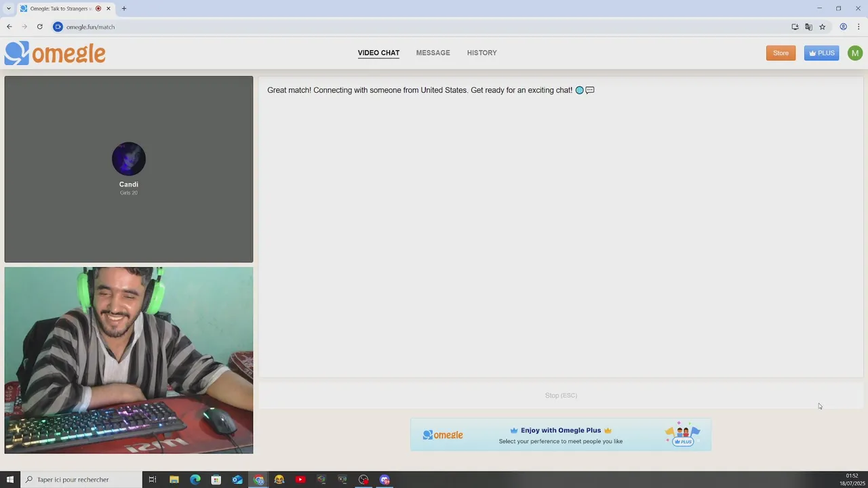Viewport: 868px width, 488px height.
Task: Open the HISTORY tab
Action: click(482, 53)
